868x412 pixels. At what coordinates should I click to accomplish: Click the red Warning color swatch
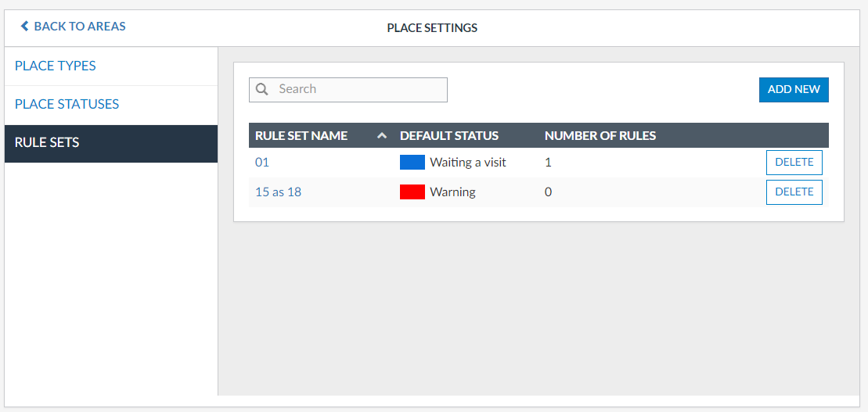point(412,192)
